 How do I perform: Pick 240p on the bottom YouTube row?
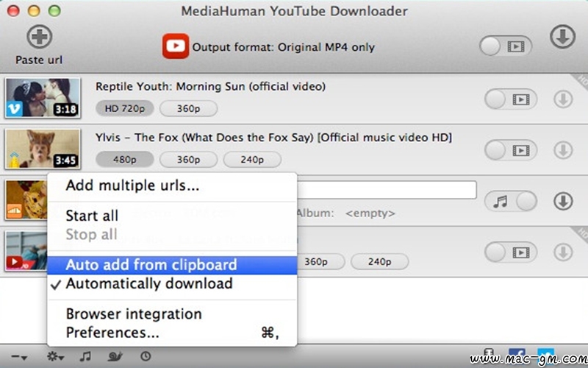[379, 261]
